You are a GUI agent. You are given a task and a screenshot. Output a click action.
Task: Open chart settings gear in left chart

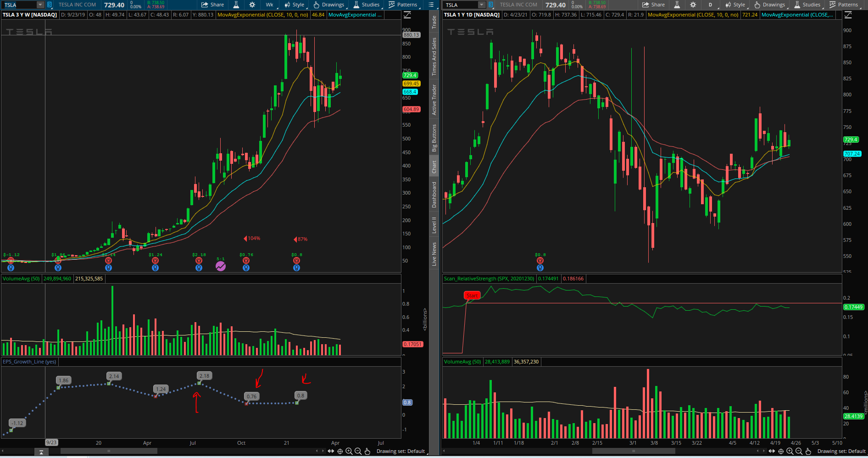[252, 5]
